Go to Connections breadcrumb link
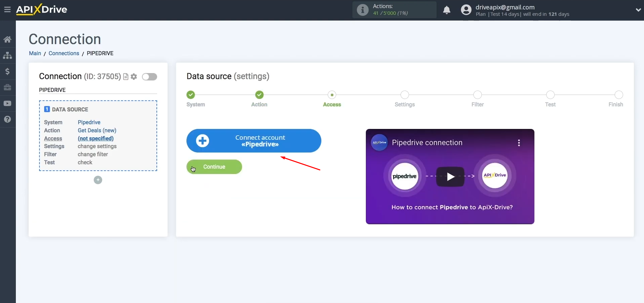Viewport: 644px width, 303px height. [x=64, y=53]
